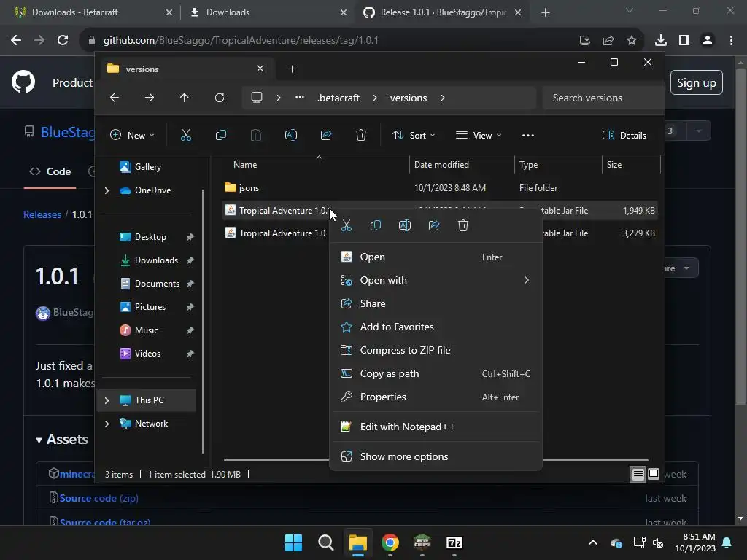Open Properties from context menu

click(x=436, y=397)
